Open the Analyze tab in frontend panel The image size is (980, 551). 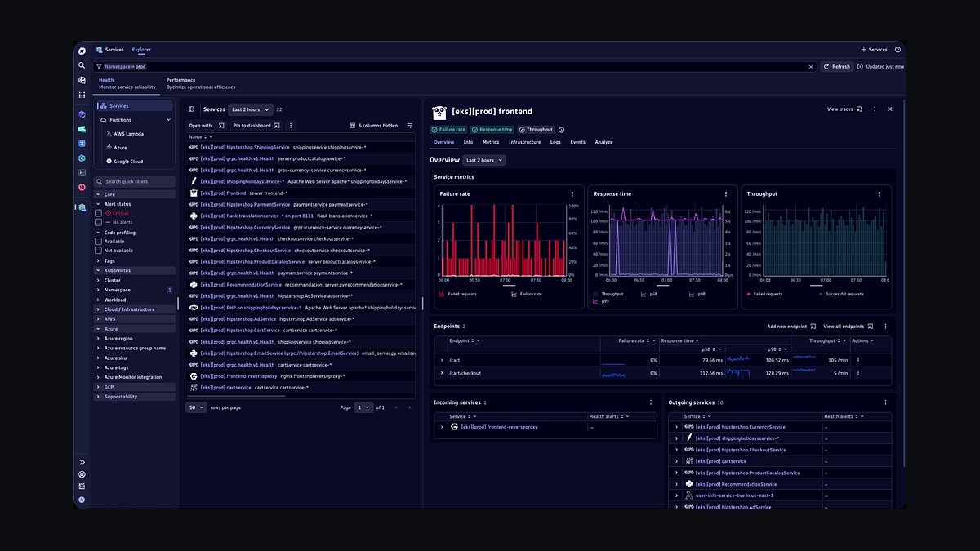coord(604,142)
